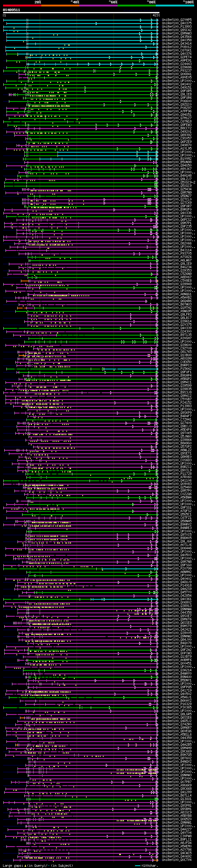Image resolution: width=197 pixels, height=868 pixels.
Task: Select the UniRef100_C6TGK1 entry
Action: [177, 50]
